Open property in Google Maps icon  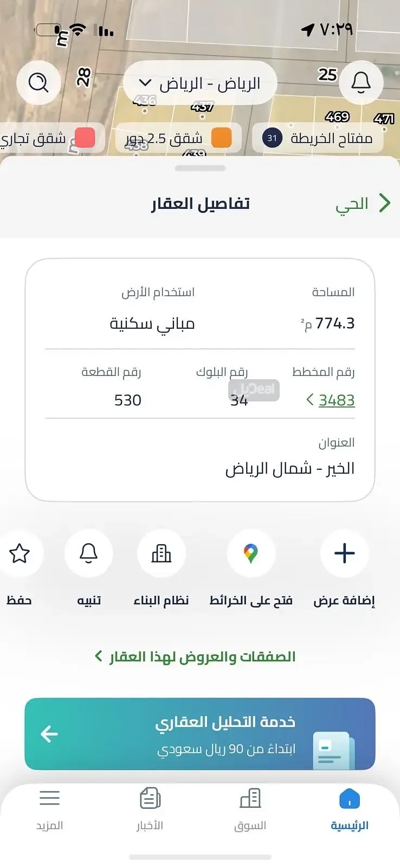coord(251,554)
